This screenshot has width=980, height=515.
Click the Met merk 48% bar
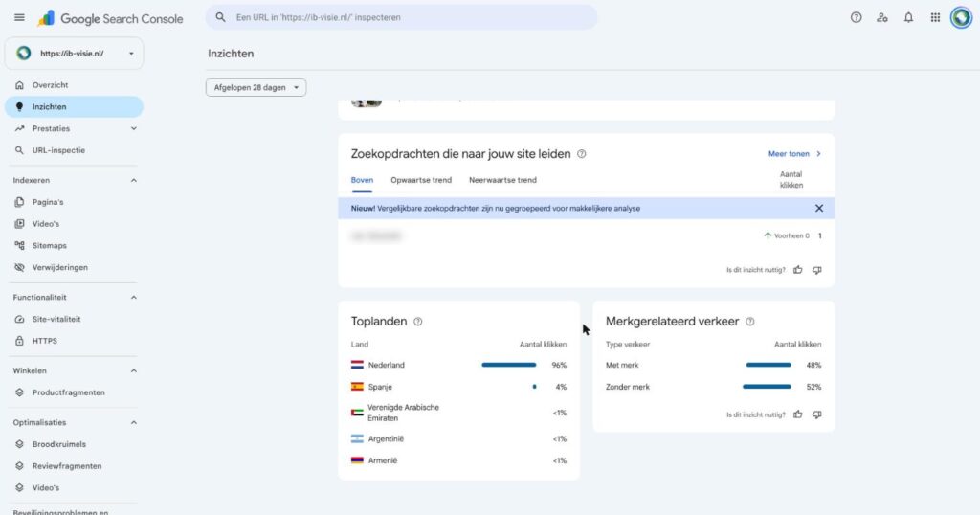click(x=768, y=365)
